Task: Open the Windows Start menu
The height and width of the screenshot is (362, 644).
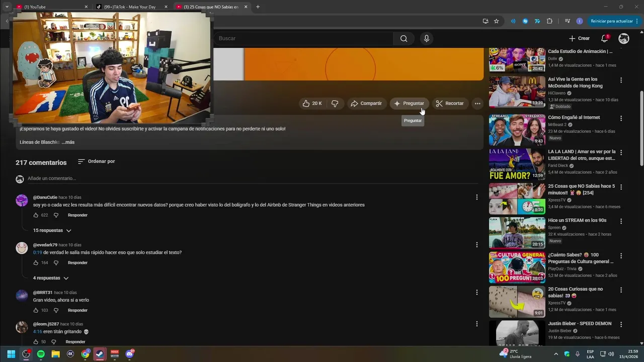Action: click(x=11, y=354)
